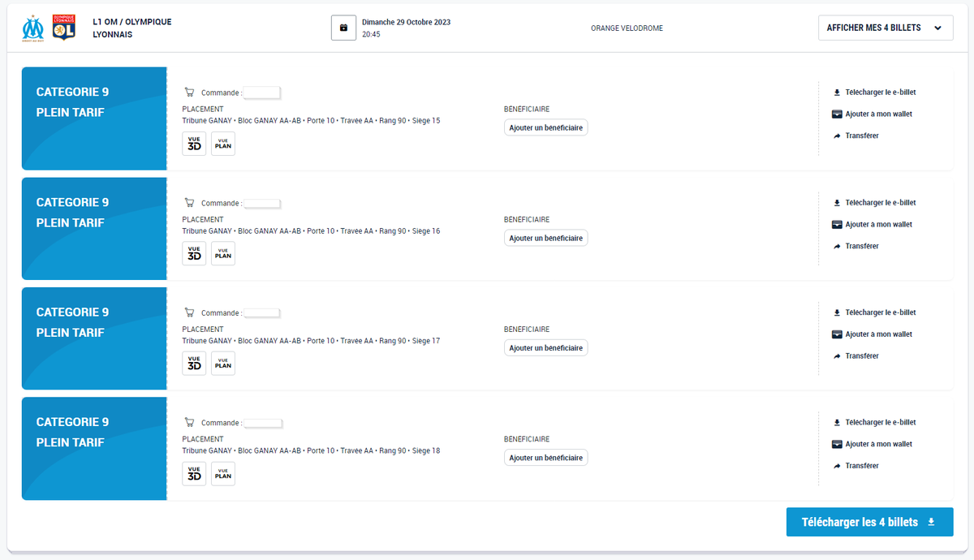Image resolution: width=974 pixels, height=560 pixels.
Task: Click the Olympique de Marseille club logo
Action: 33,28
